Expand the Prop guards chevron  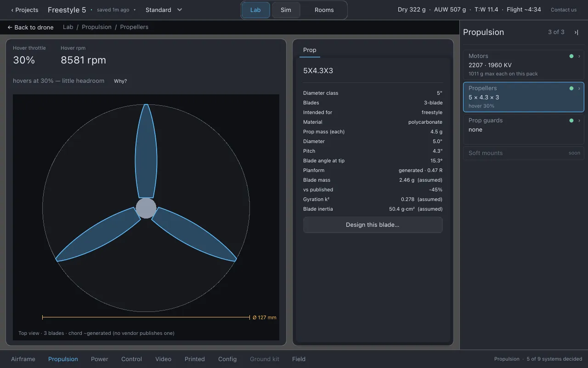[x=579, y=121]
